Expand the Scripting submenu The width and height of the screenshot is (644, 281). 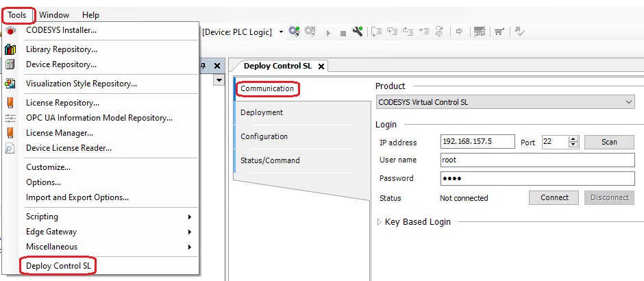click(x=189, y=217)
